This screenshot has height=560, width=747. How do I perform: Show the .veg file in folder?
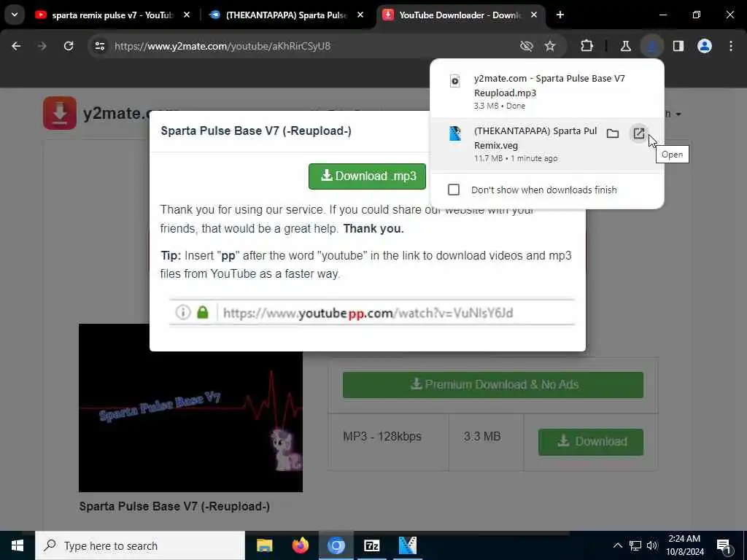click(x=613, y=134)
